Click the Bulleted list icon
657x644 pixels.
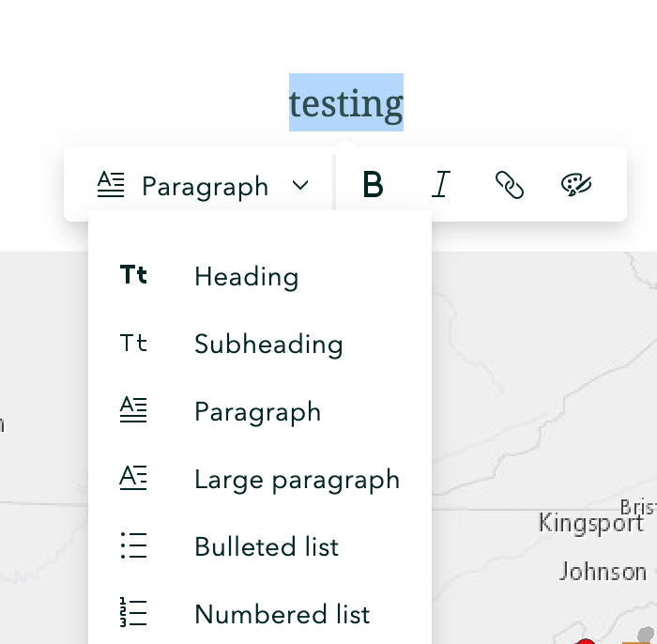(x=134, y=546)
